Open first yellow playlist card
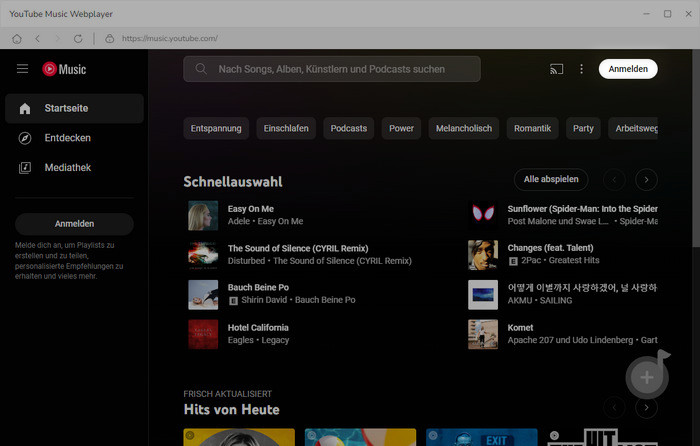This screenshot has width=700, height=446. pyautogui.click(x=239, y=438)
